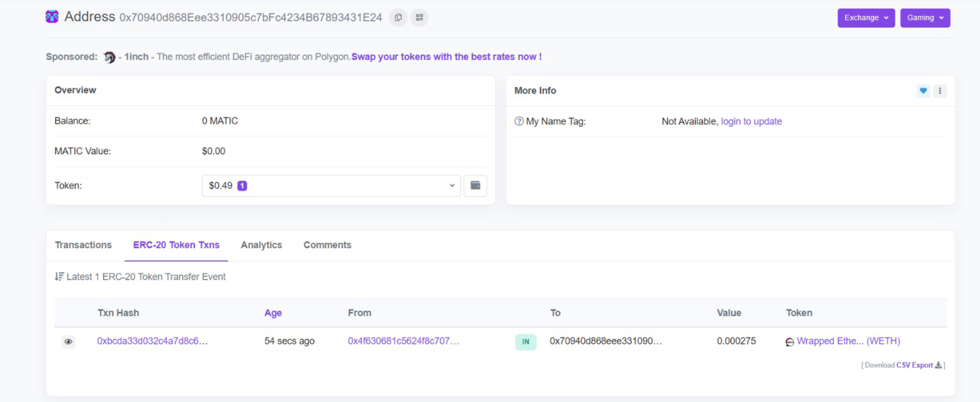Click the Polygon logo beside Address
980x402 pixels.
(x=52, y=17)
